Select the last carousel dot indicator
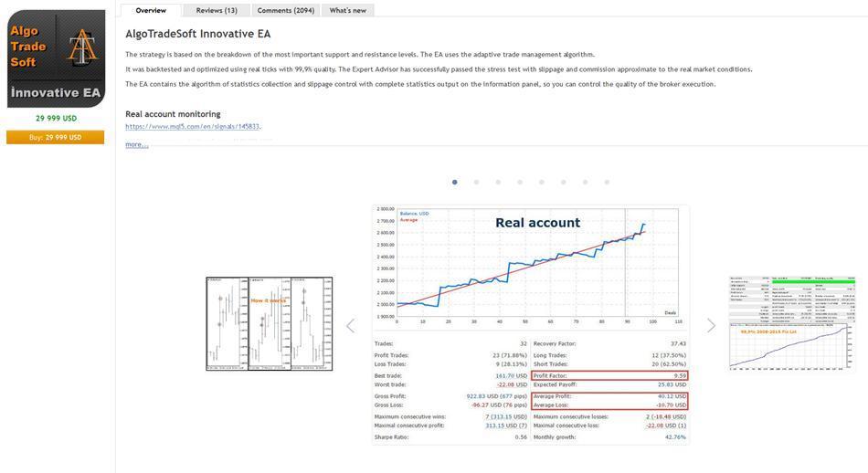Image resolution: width=868 pixels, height=473 pixels. (607, 183)
